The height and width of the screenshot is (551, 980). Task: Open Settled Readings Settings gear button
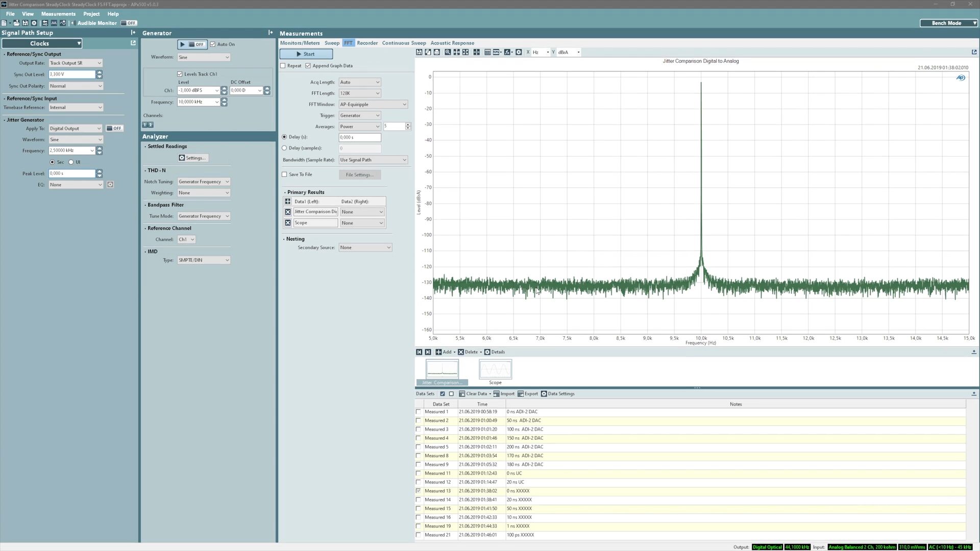coord(193,158)
